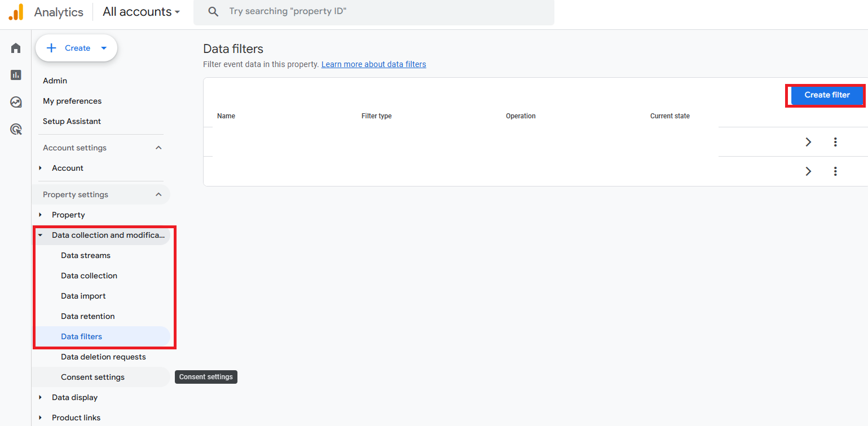868x426 pixels.
Task: Collapse the Property settings section
Action: [158, 194]
